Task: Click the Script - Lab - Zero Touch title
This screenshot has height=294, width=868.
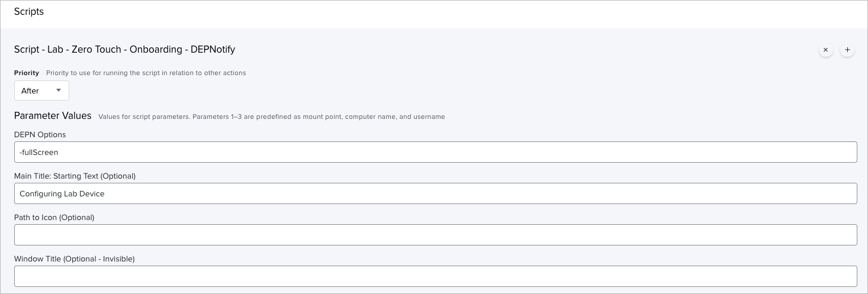Action: tap(124, 50)
